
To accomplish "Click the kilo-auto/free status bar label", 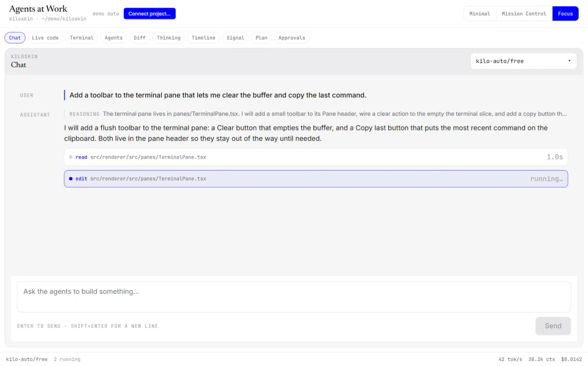I will [26, 359].
